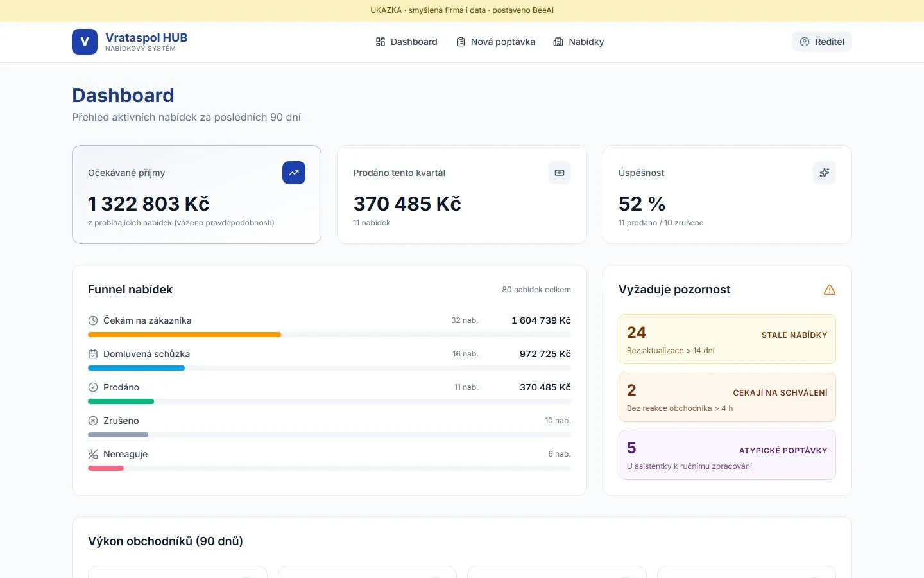Click the green Prodáno progress bar
This screenshot has height=578, width=924.
pos(121,401)
